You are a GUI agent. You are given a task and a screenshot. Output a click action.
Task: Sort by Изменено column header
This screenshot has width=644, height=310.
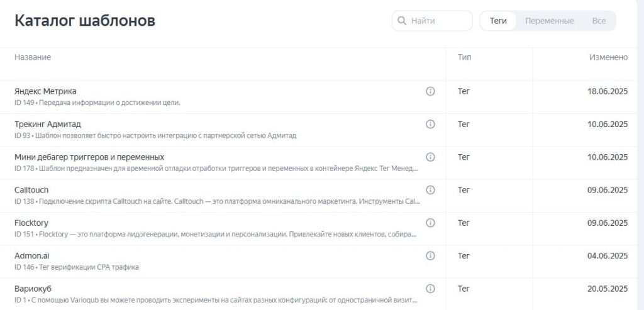pyautogui.click(x=608, y=57)
